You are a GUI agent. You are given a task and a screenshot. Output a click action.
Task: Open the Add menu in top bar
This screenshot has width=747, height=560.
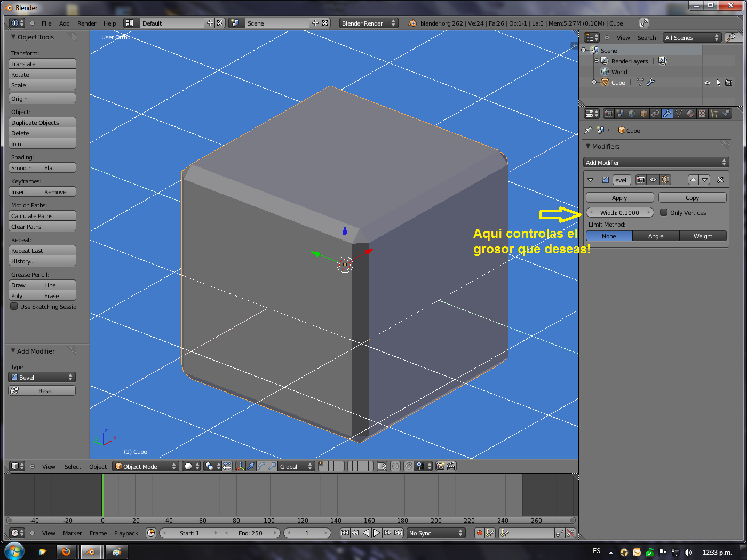64,23
